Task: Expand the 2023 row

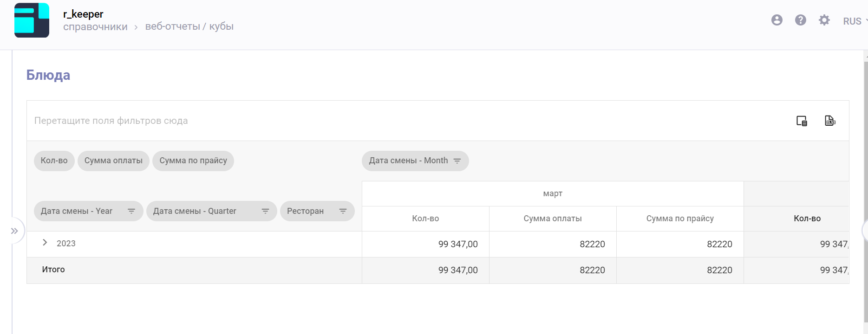Action: coord(45,243)
